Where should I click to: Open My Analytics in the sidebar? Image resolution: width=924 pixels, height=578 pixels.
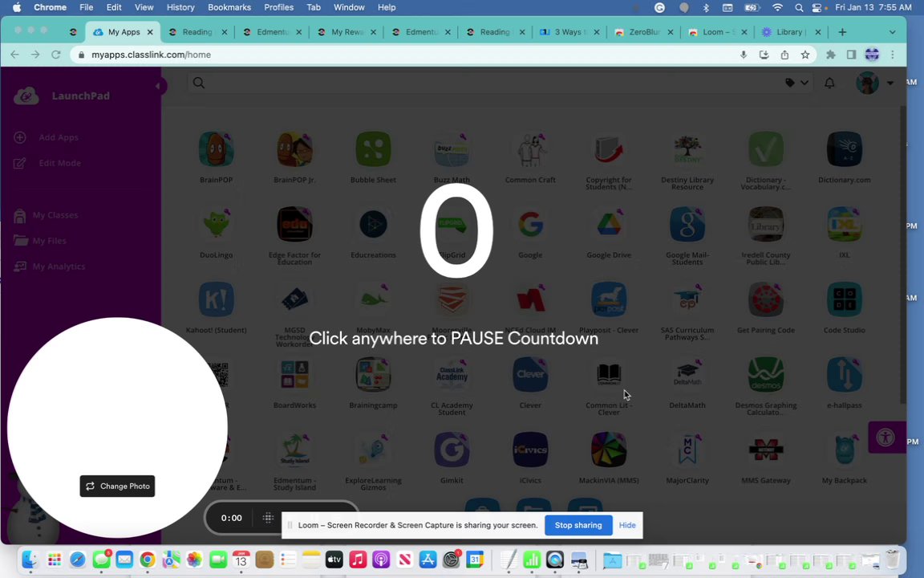50,267
